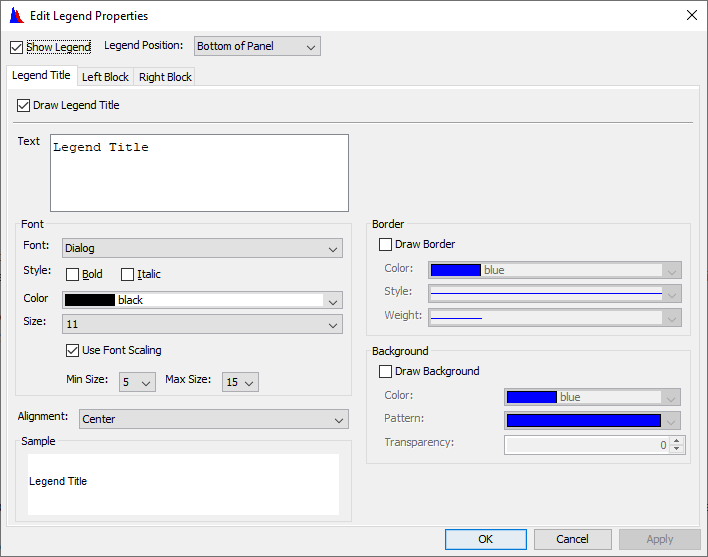
Task: Check the Draw Border checkbox
Action: click(x=385, y=244)
